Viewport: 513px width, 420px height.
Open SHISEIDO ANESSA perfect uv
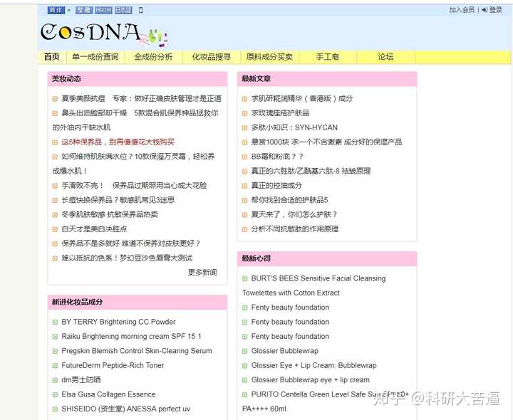[125, 409]
